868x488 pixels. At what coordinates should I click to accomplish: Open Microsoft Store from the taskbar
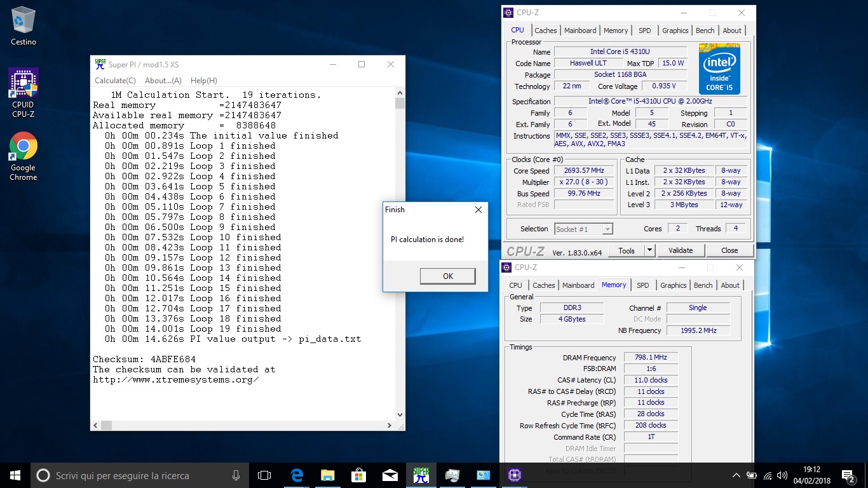click(358, 475)
